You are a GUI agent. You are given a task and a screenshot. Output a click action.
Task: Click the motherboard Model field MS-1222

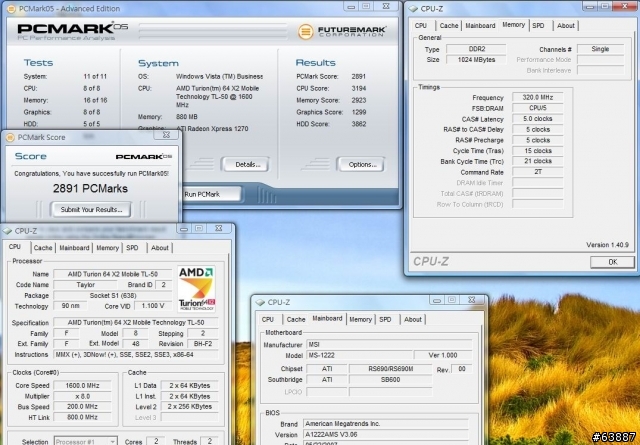click(x=359, y=355)
